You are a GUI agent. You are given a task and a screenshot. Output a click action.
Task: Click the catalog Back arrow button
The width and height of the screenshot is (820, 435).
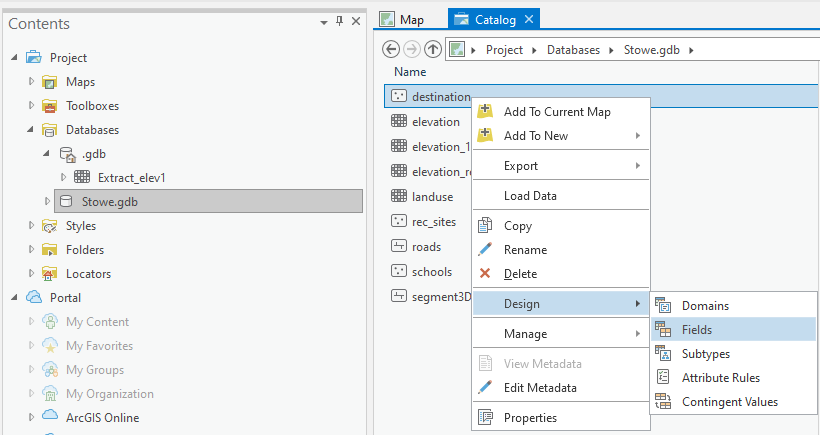click(391, 49)
